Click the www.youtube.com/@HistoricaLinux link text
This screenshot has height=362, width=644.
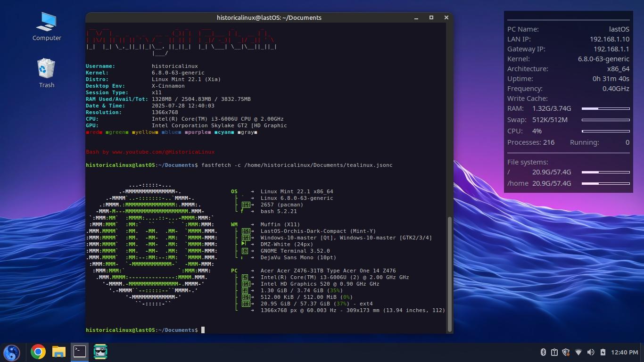click(163, 152)
